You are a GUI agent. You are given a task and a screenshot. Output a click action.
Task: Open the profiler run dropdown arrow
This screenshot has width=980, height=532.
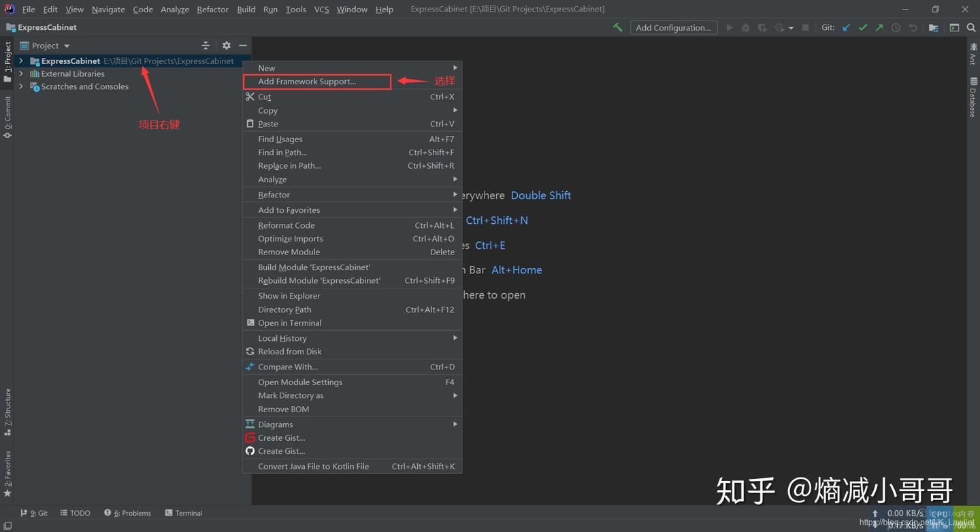point(791,28)
